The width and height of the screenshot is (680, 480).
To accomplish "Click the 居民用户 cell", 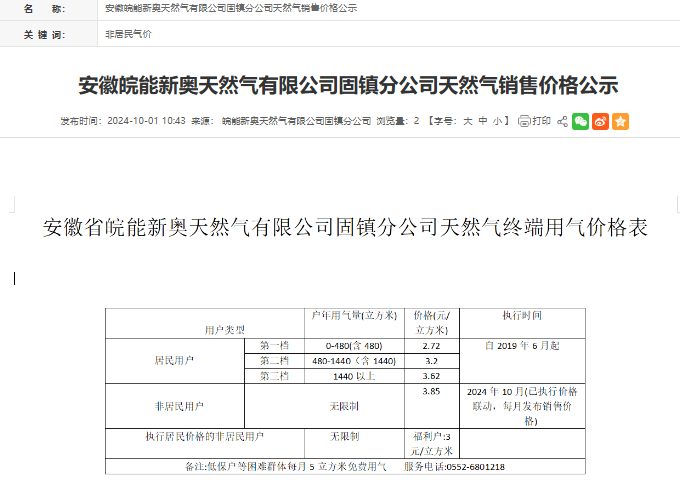I will point(174,361).
